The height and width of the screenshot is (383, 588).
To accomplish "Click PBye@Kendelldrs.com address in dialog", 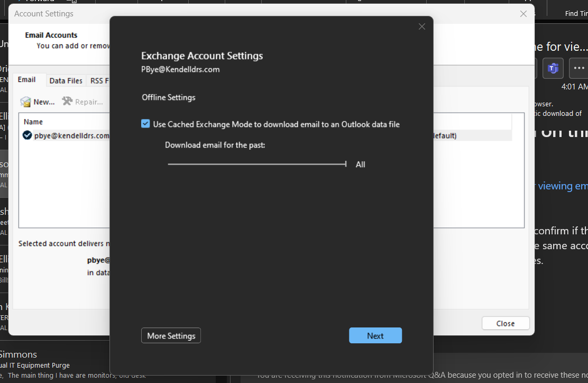I will coord(180,69).
